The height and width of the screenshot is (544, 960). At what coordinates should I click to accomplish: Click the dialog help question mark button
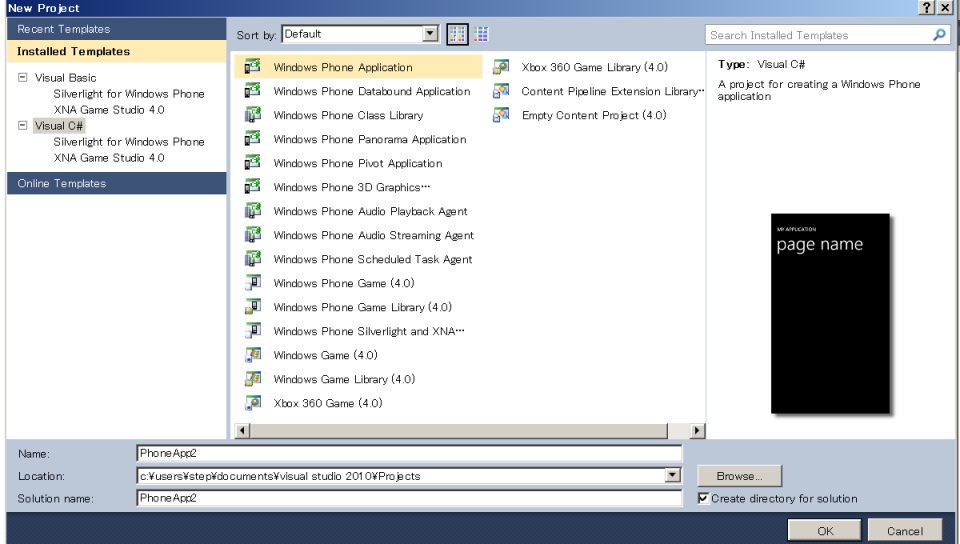coord(927,7)
